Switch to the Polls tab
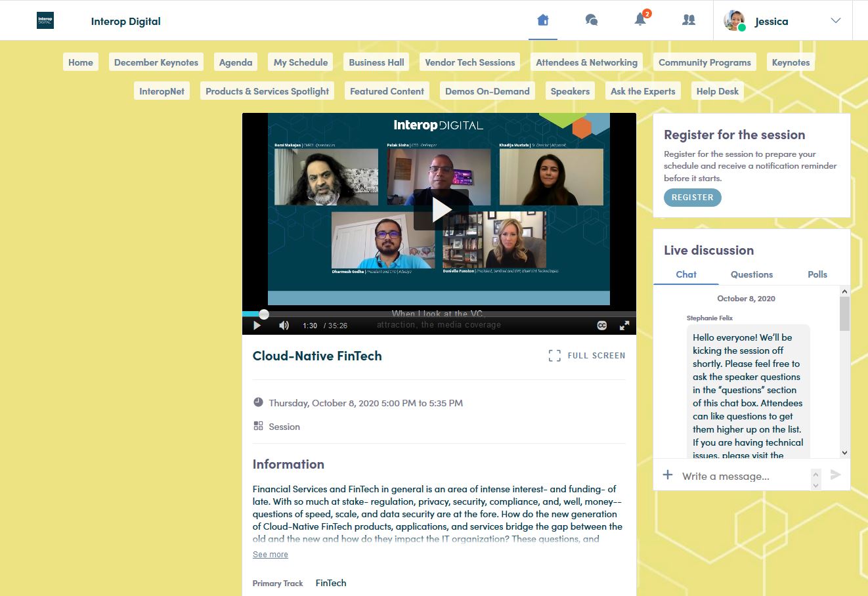The width and height of the screenshot is (868, 596). click(x=817, y=274)
